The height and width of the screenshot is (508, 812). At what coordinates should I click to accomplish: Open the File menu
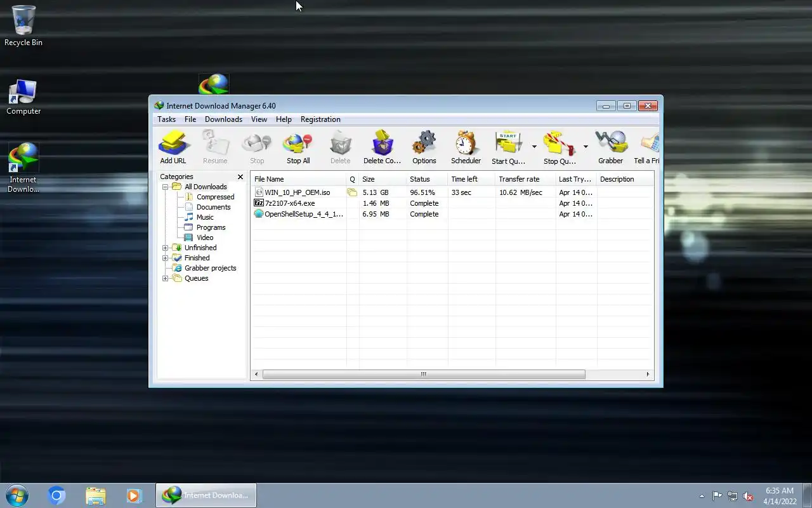(x=190, y=119)
